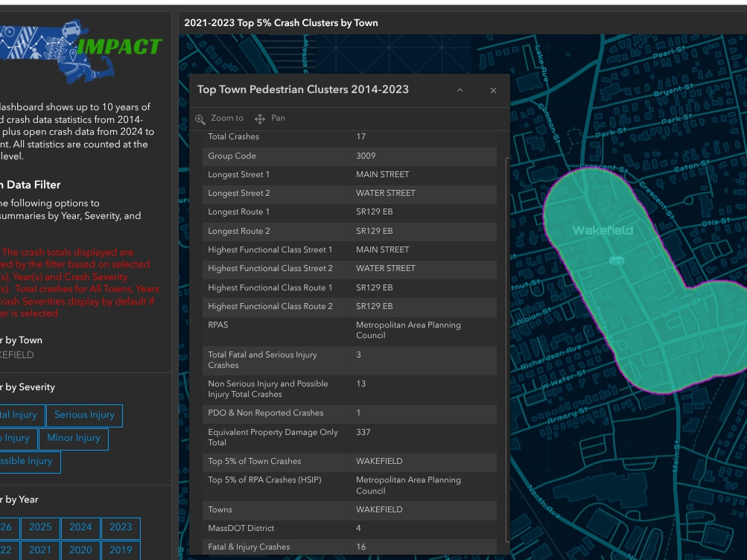The width and height of the screenshot is (747, 560).
Task: Select the 2025 year filter
Action: pyautogui.click(x=40, y=528)
